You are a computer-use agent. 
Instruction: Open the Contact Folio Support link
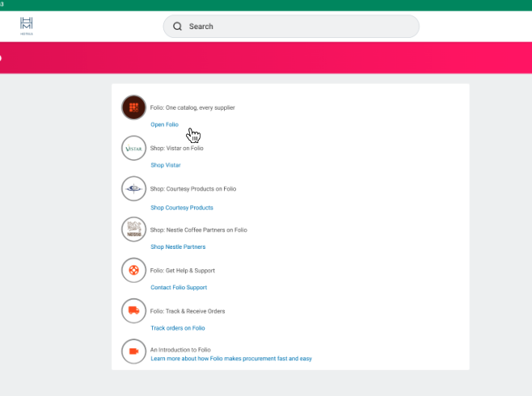179,288
